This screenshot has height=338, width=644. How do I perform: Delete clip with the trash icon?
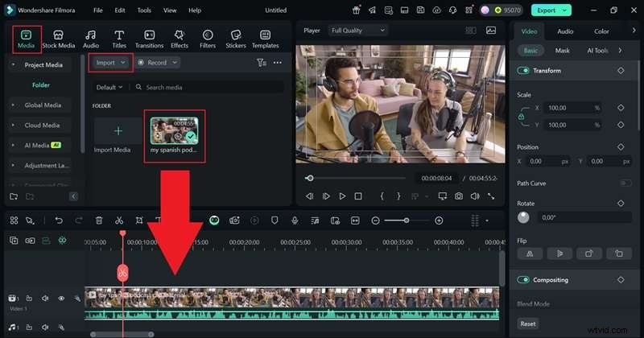99,220
